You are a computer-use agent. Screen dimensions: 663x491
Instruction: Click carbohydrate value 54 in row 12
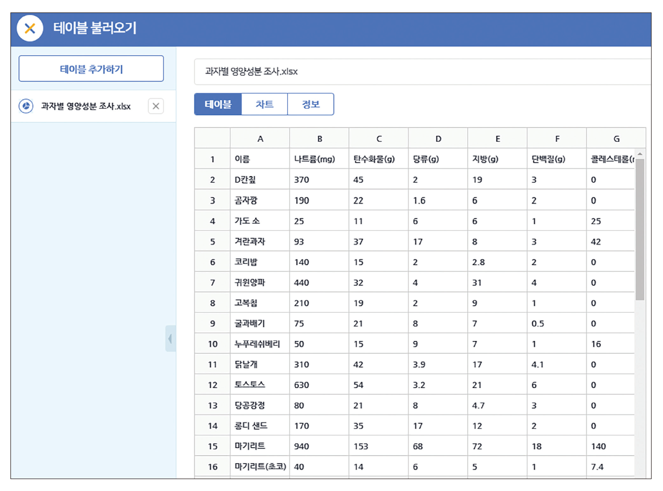[379, 385]
